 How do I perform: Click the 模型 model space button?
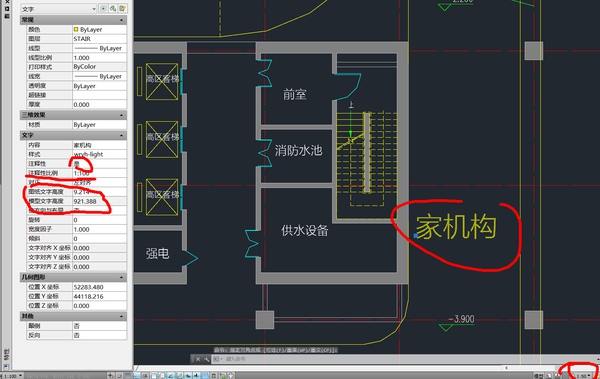coord(538,376)
